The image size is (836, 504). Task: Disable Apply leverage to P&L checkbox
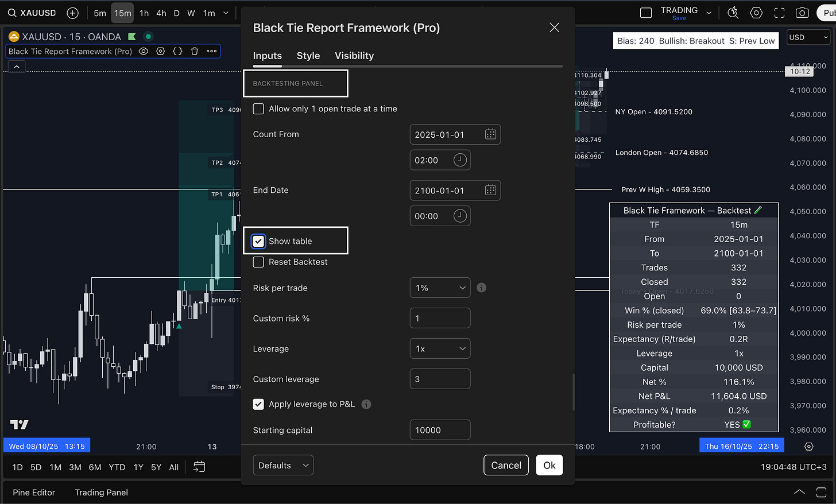[x=258, y=404]
